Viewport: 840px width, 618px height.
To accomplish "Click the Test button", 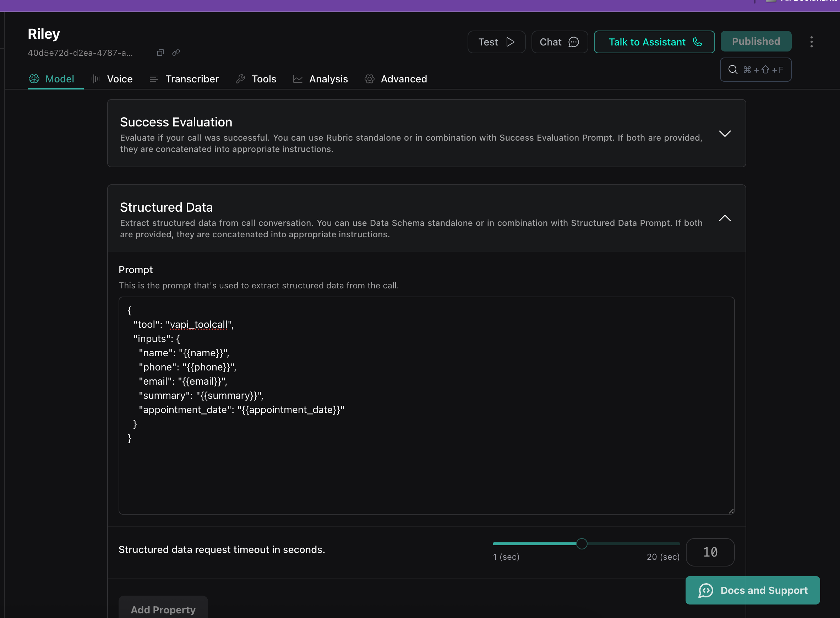I will click(496, 42).
